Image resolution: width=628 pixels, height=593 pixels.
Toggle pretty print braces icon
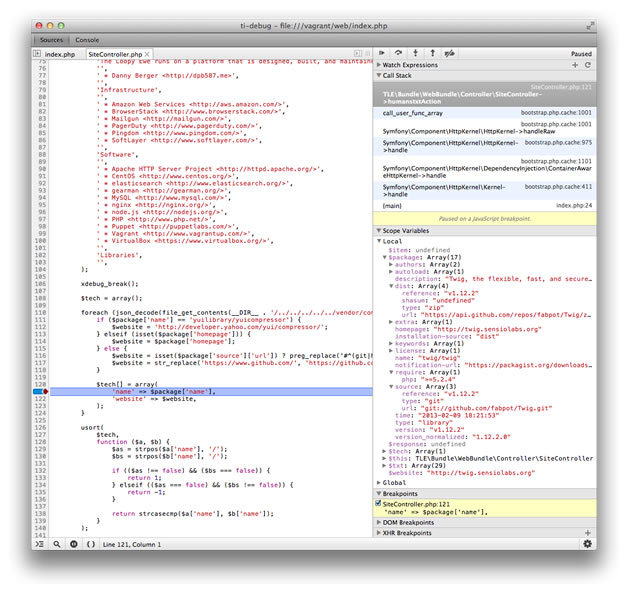tap(91, 544)
